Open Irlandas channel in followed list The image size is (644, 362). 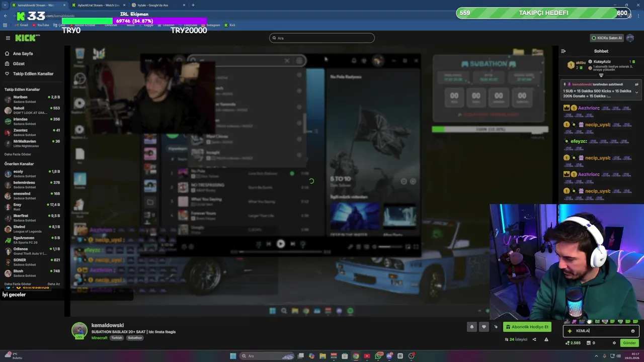click(32, 121)
